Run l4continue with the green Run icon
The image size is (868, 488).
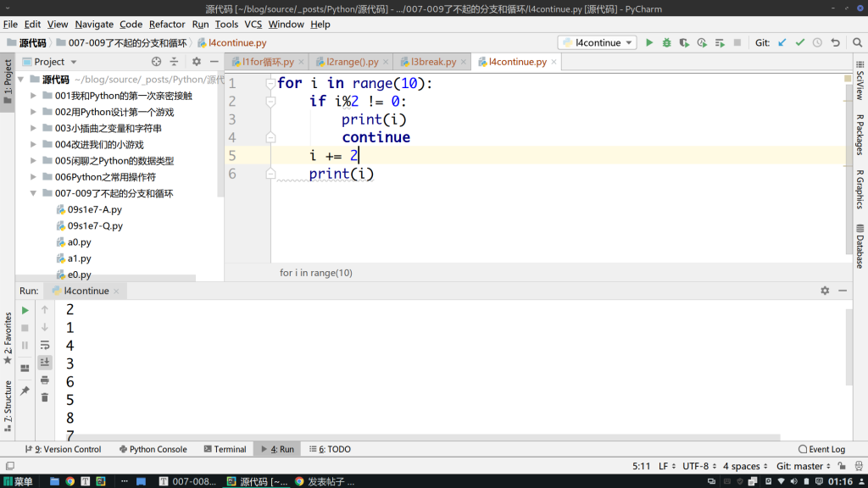[649, 42]
